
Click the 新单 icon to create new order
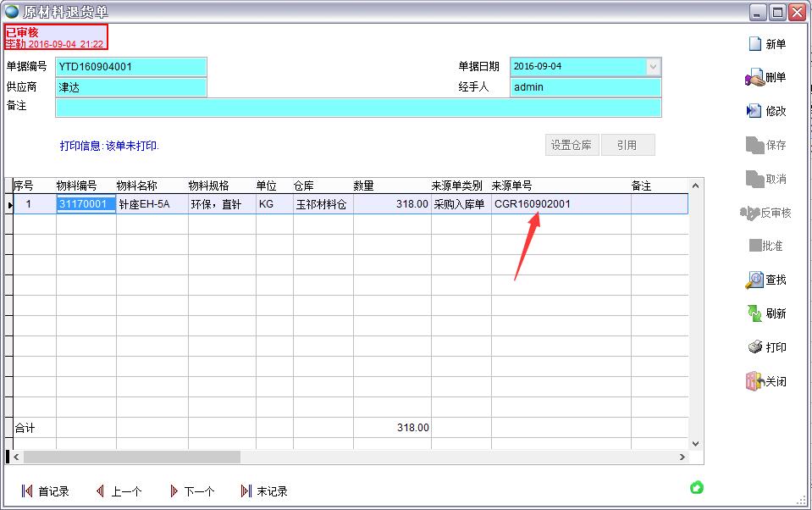point(769,43)
